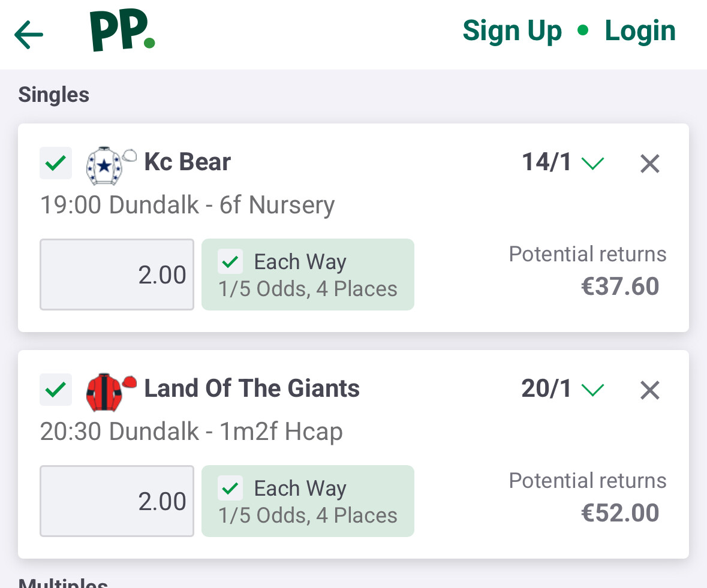Toggle Each Way for Kc Bear

point(231,262)
